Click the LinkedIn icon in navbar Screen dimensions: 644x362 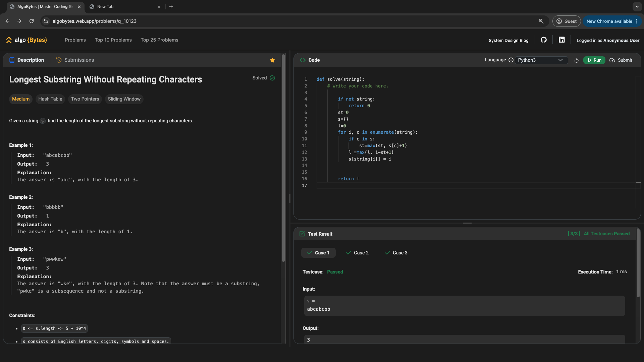[x=561, y=40]
